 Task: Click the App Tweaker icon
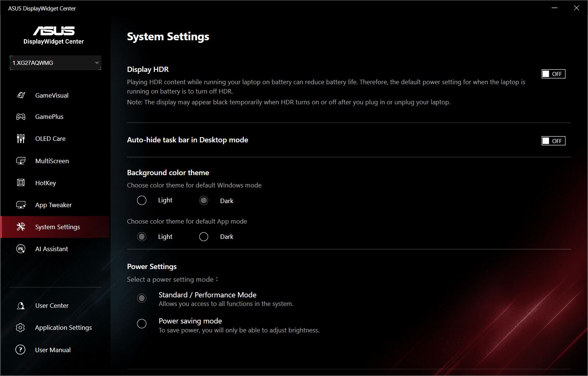21,205
